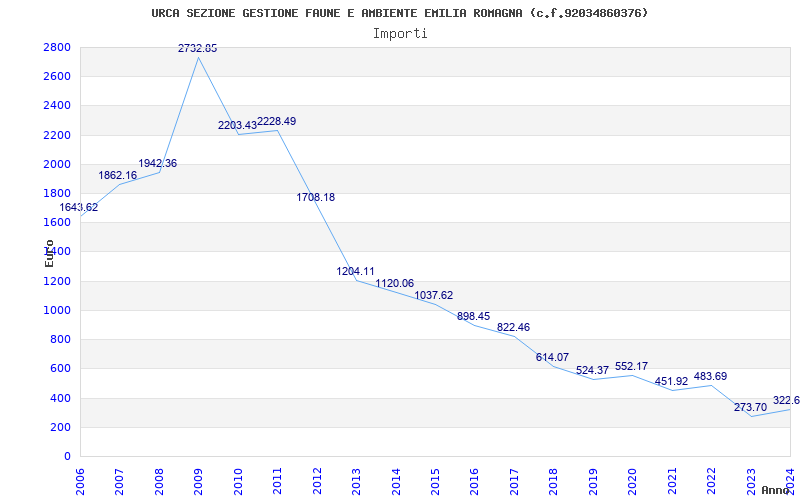Select the 898.45 value label
The width and height of the screenshot is (800, 500).
473,316
